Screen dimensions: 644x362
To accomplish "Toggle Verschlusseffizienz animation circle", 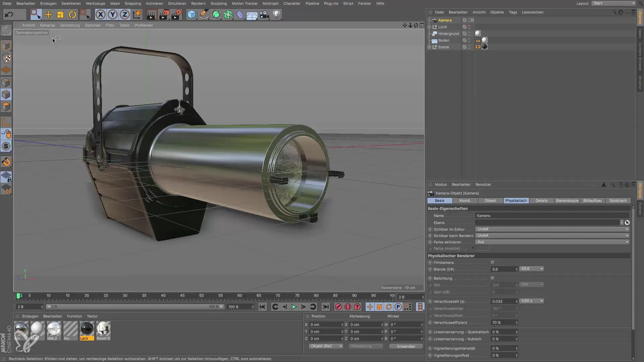I will click(x=430, y=322).
